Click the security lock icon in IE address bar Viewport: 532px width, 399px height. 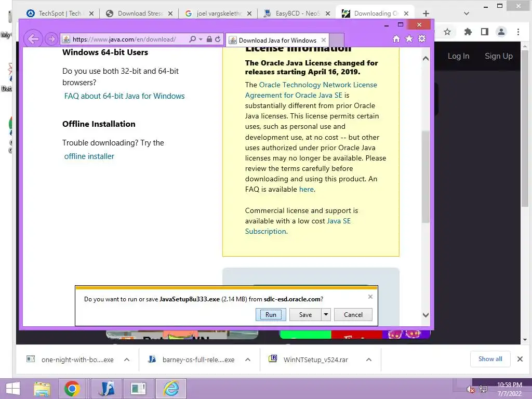tap(209, 39)
